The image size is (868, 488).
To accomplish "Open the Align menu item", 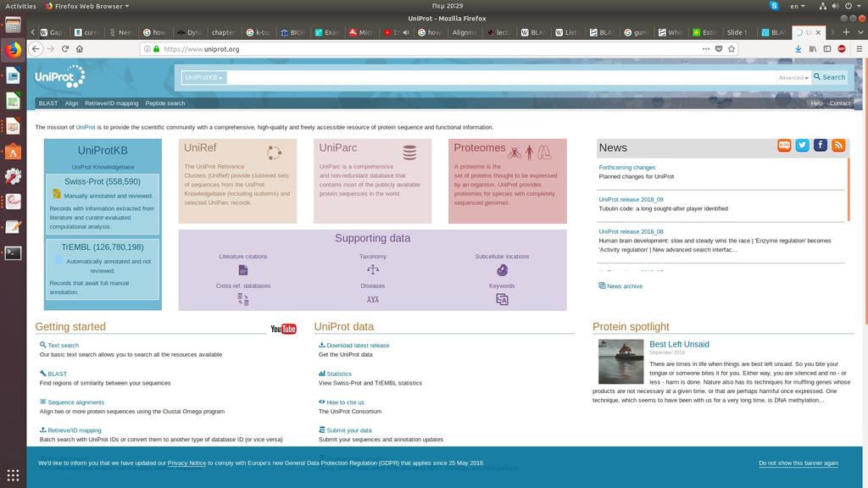I will 71,103.
